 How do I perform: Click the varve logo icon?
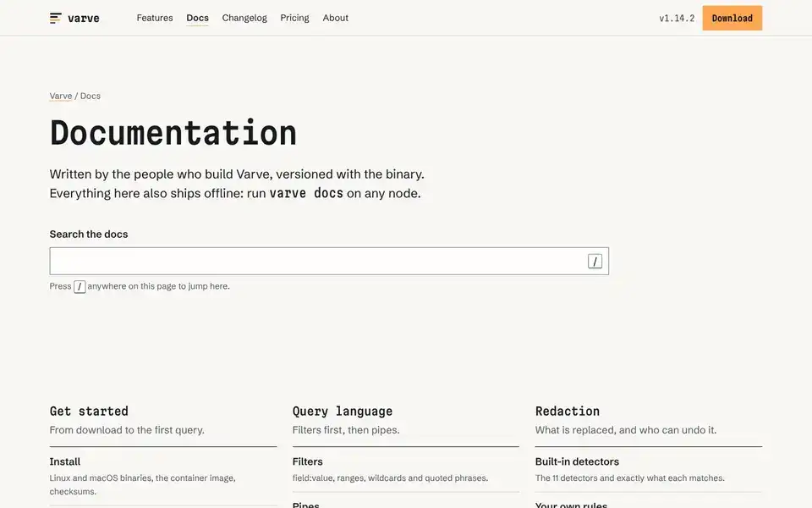(56, 18)
